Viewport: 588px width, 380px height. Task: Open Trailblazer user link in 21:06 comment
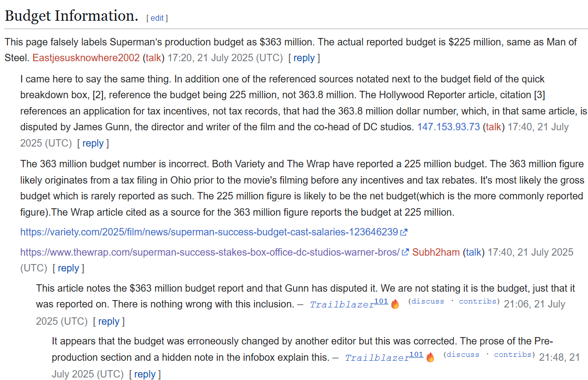point(342,304)
